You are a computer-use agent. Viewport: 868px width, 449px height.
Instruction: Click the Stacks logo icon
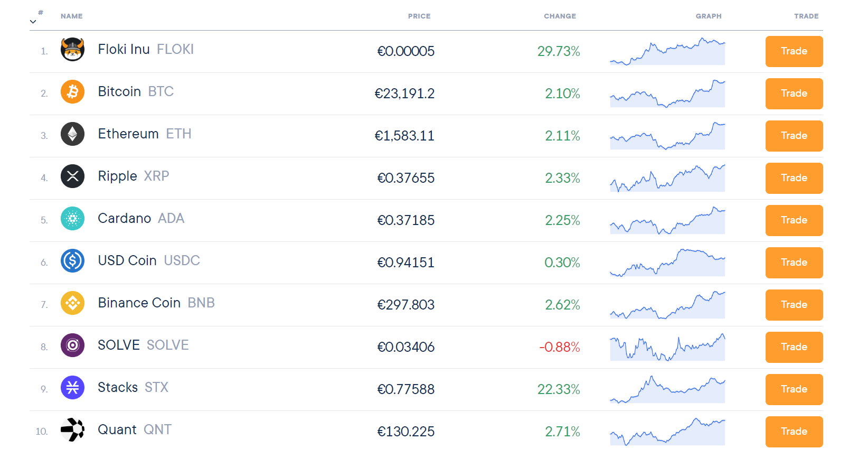pyautogui.click(x=73, y=388)
